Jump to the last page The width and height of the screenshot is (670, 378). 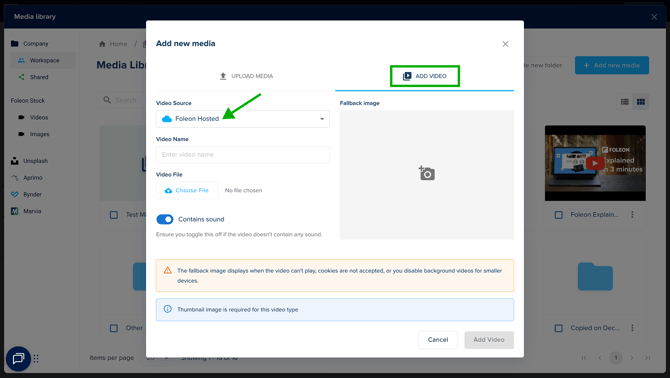click(x=648, y=358)
